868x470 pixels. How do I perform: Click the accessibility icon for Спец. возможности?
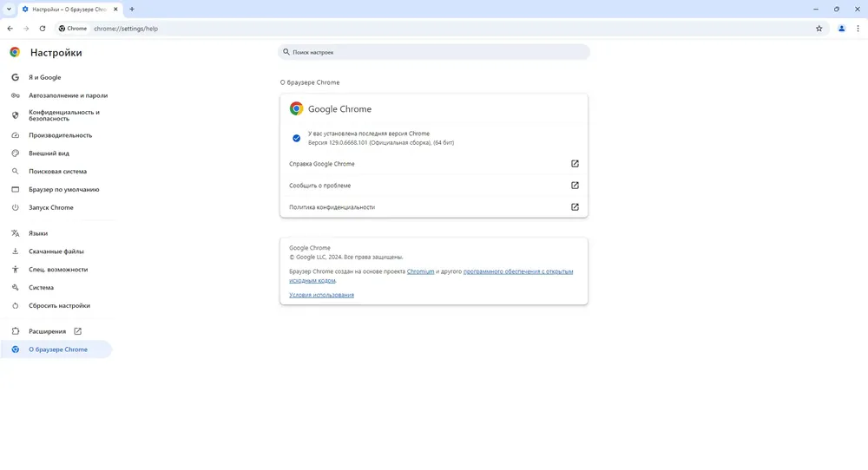coord(15,270)
